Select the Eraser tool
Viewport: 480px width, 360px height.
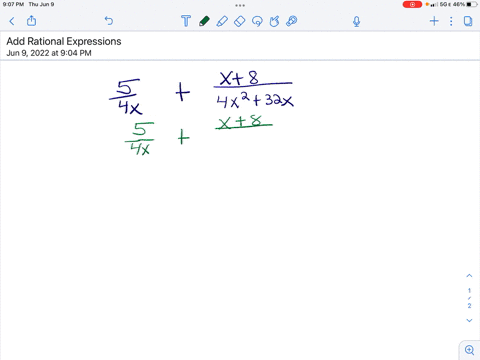pyautogui.click(x=239, y=21)
